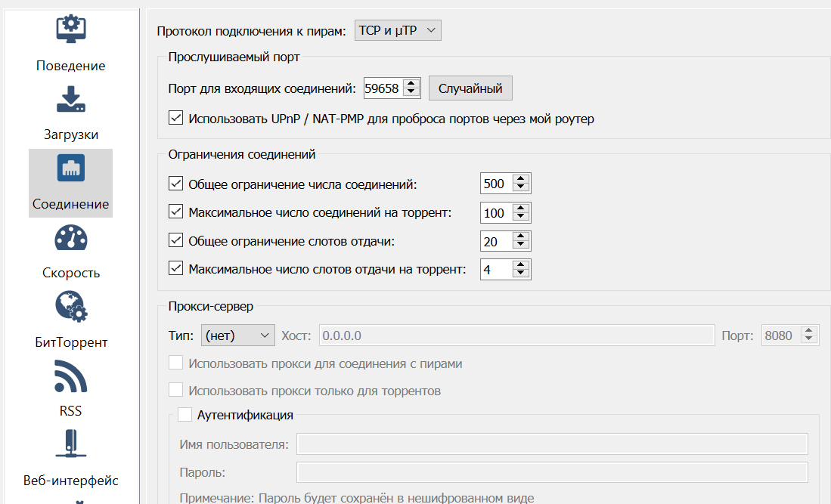
Task: Open the БитТоррент globe gear icon
Action: pos(71,308)
